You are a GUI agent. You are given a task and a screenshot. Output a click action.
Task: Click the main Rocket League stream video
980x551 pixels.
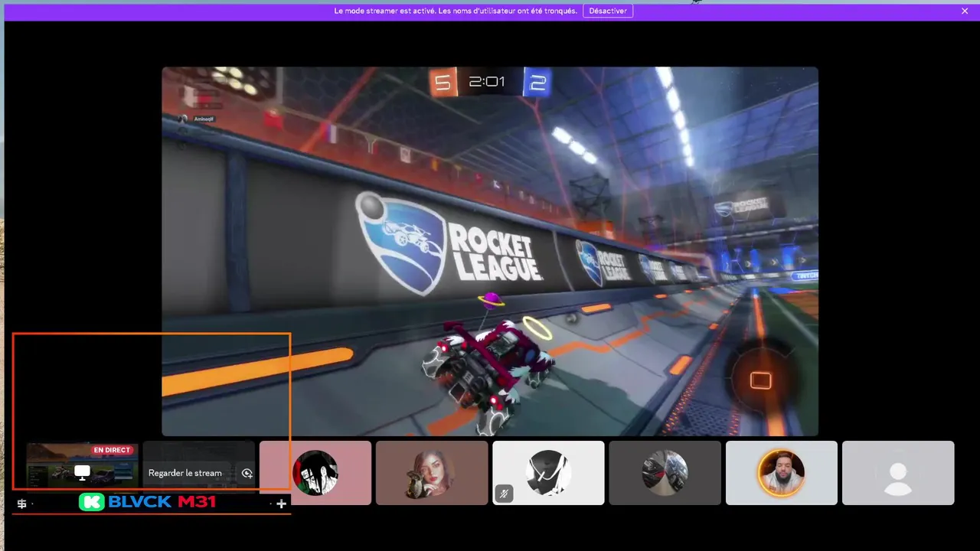tap(490, 251)
